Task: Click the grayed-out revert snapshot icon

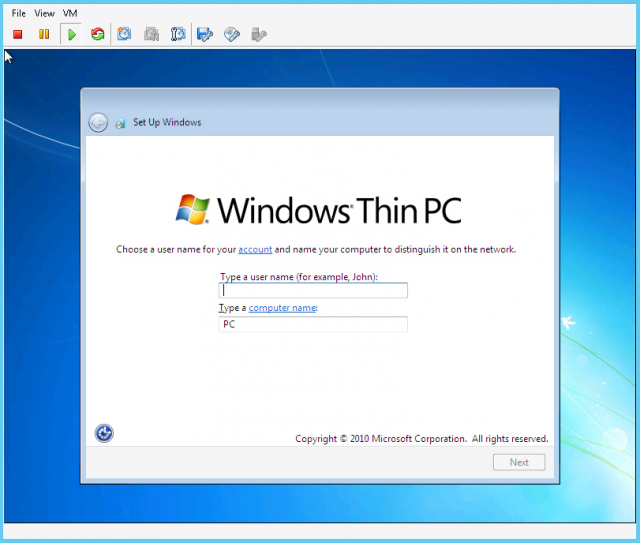Action: pyautogui.click(x=151, y=34)
